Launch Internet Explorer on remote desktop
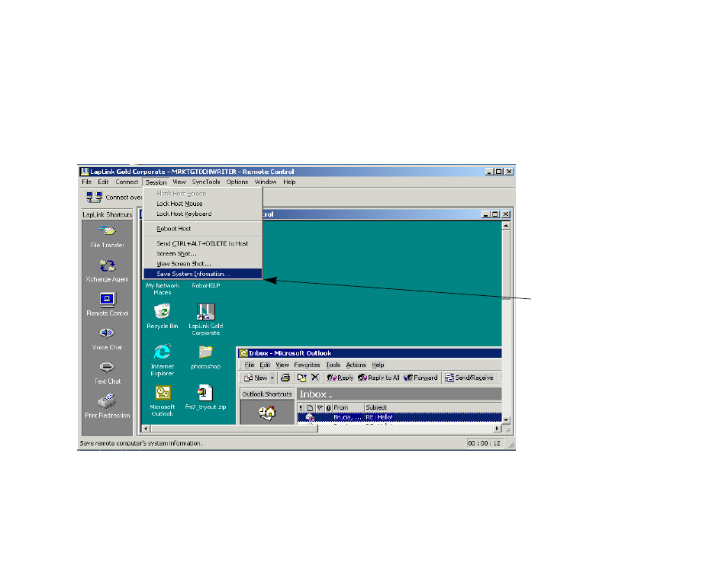 (x=162, y=352)
